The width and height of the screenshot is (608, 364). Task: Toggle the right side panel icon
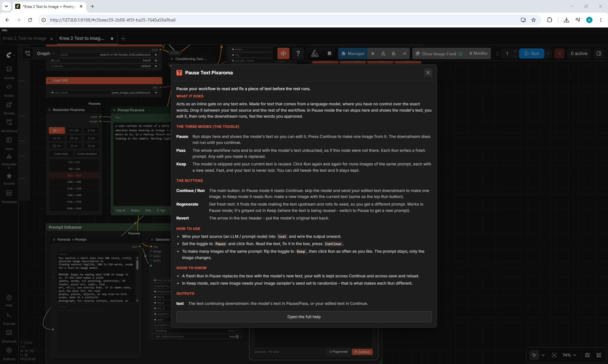[598, 53]
